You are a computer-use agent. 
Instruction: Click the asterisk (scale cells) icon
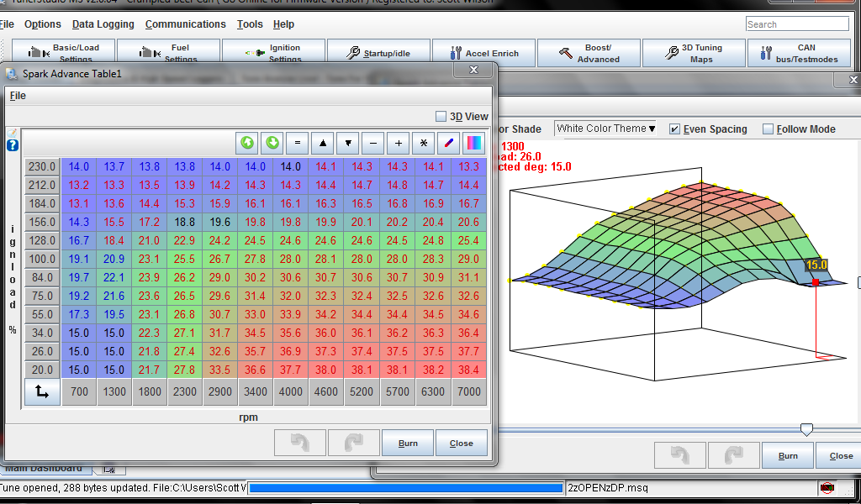pyautogui.click(x=424, y=142)
